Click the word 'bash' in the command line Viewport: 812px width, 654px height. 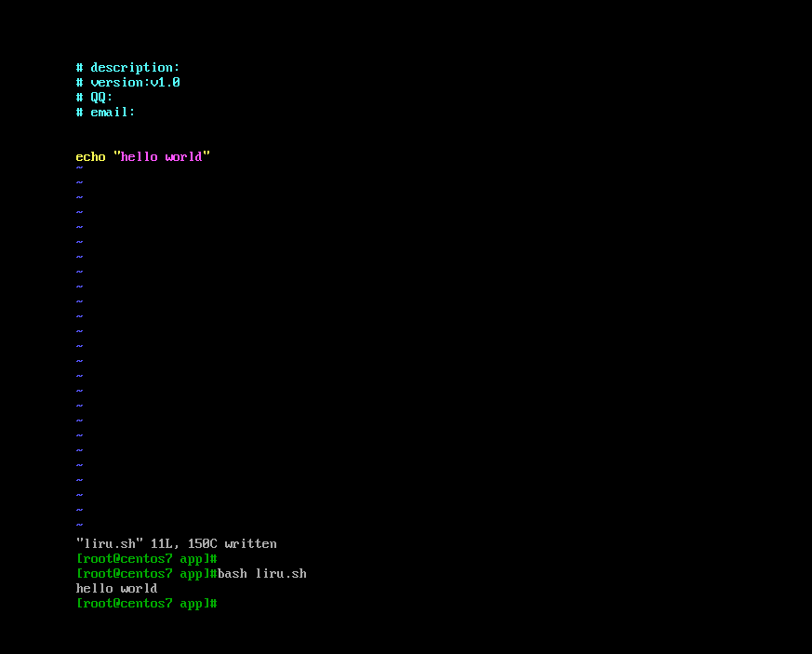(233, 574)
